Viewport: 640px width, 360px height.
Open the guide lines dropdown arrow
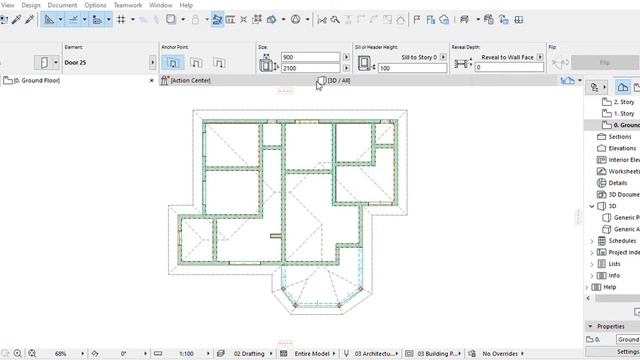[x=60, y=20]
